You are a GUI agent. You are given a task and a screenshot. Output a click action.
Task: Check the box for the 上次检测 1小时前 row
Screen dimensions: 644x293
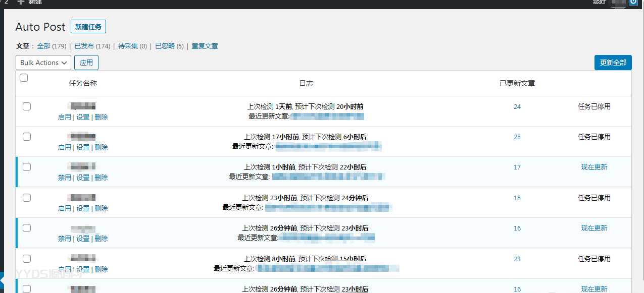tap(27, 167)
